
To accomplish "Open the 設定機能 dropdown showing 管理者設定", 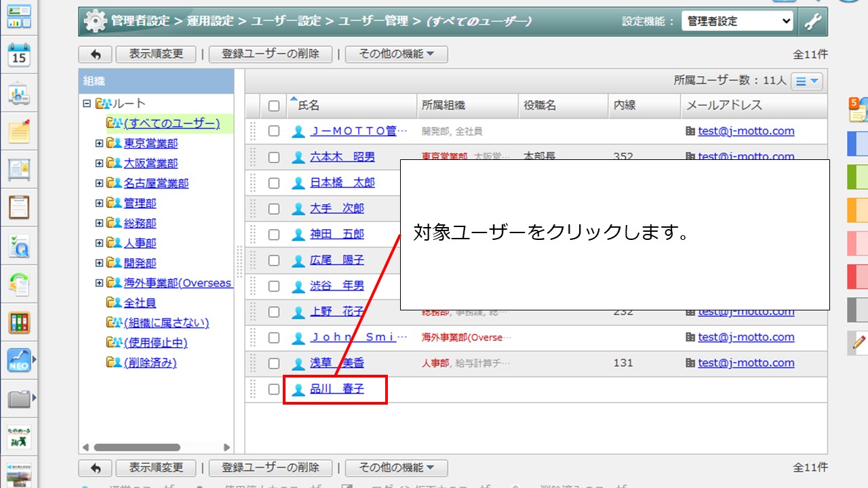I will [736, 22].
